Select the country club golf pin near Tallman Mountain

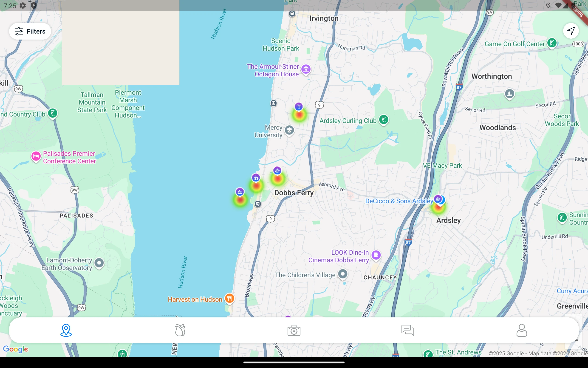coord(53,113)
